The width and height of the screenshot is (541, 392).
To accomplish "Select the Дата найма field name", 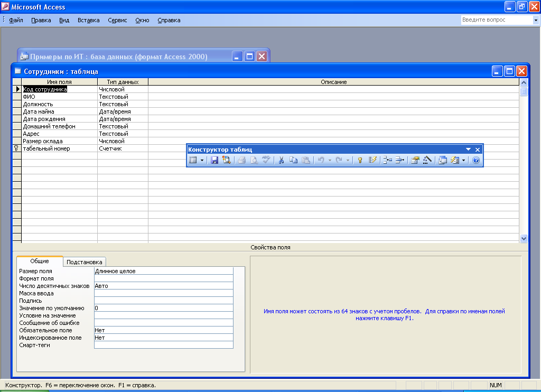I will (x=59, y=111).
